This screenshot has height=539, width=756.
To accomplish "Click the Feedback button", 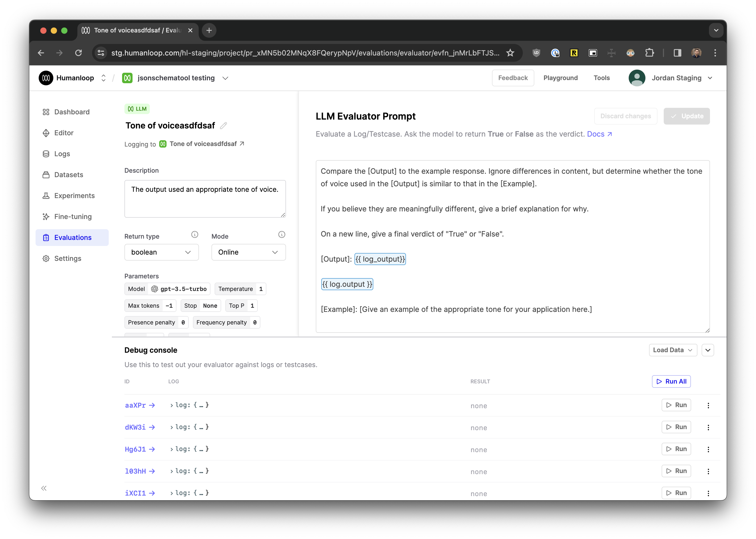I will [513, 78].
